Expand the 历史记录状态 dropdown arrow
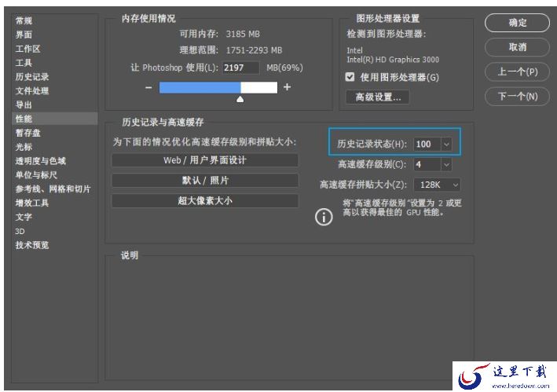 pos(446,145)
